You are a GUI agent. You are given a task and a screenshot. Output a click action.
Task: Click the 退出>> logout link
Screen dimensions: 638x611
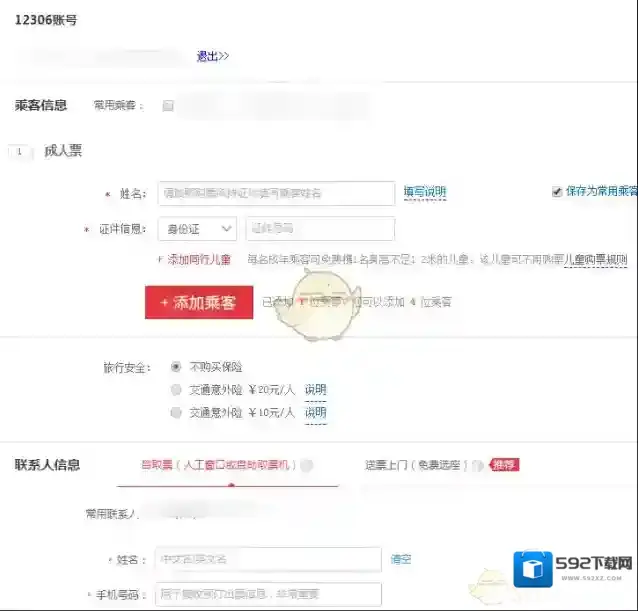point(212,56)
